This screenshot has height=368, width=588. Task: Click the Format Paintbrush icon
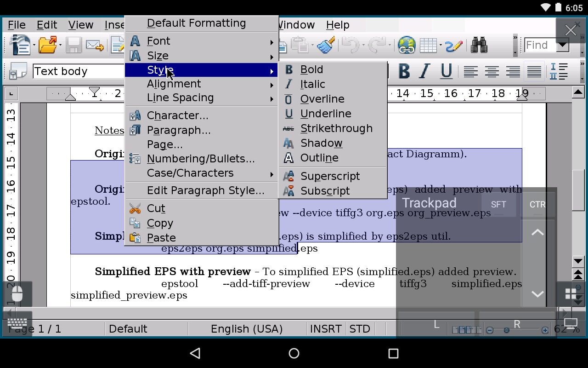click(x=327, y=45)
